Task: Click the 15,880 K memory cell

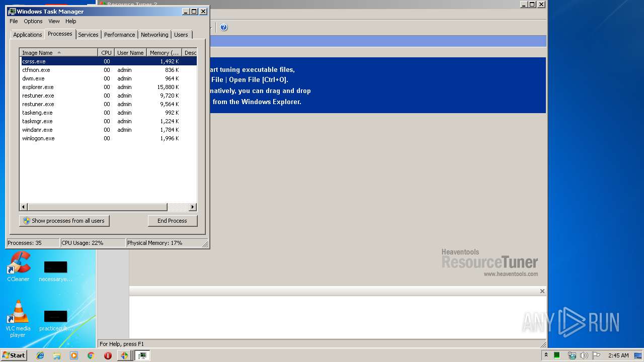Action: click(168, 87)
